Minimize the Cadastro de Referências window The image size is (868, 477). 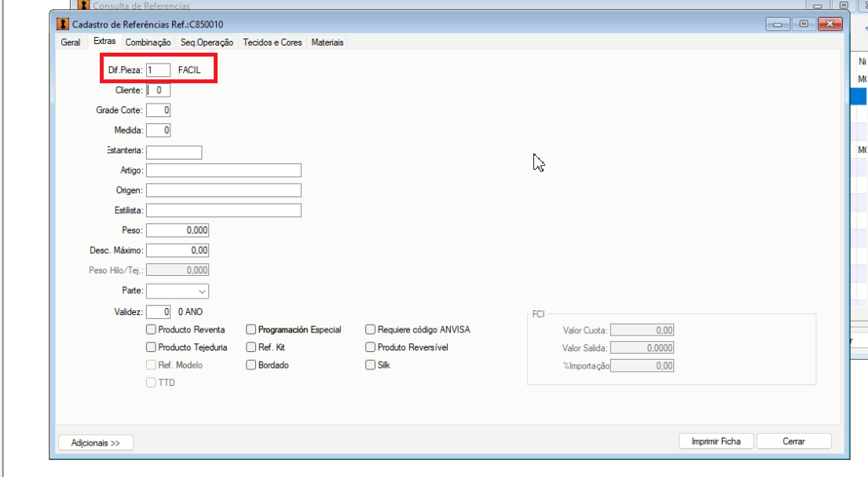[777, 24]
